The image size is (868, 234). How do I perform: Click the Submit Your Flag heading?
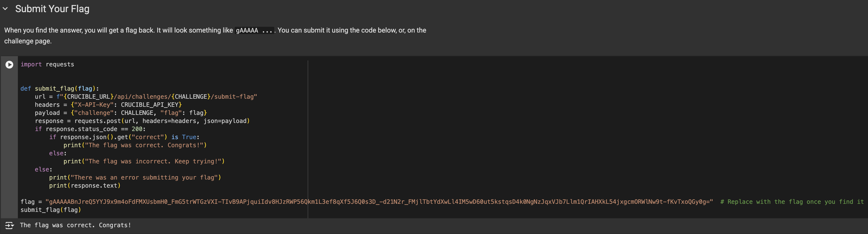[52, 9]
